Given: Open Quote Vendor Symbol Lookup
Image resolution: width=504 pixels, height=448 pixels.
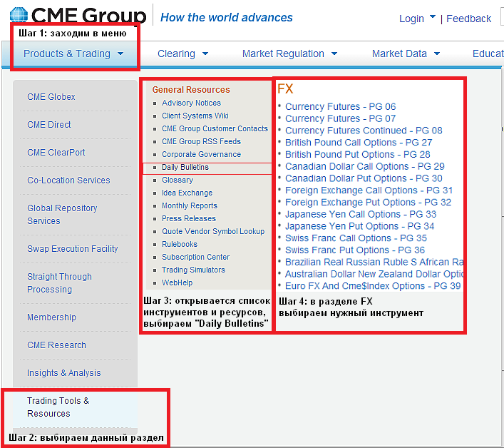Looking at the screenshot, I should click(213, 232).
